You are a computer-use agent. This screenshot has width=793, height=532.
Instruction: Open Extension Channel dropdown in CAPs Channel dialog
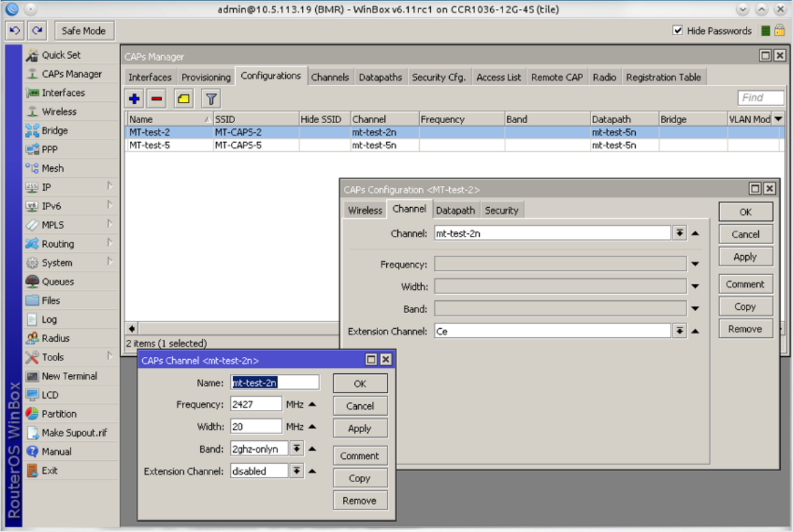[x=297, y=471]
